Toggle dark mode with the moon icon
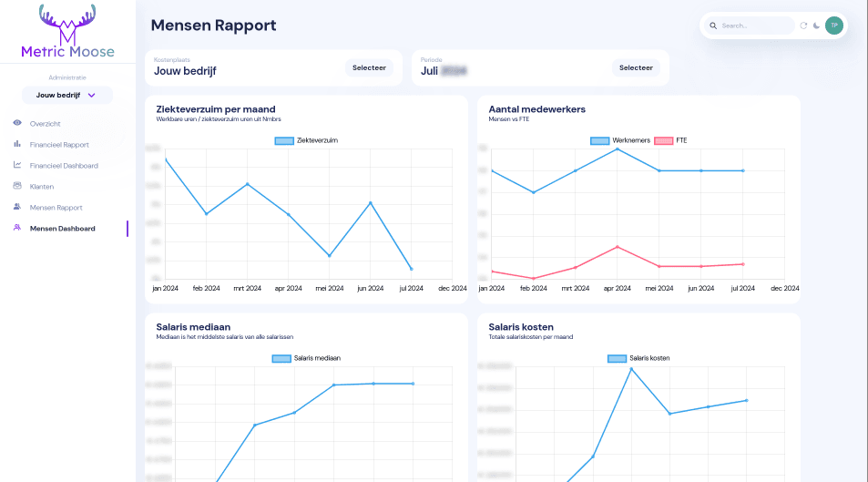868x482 pixels. point(817,26)
